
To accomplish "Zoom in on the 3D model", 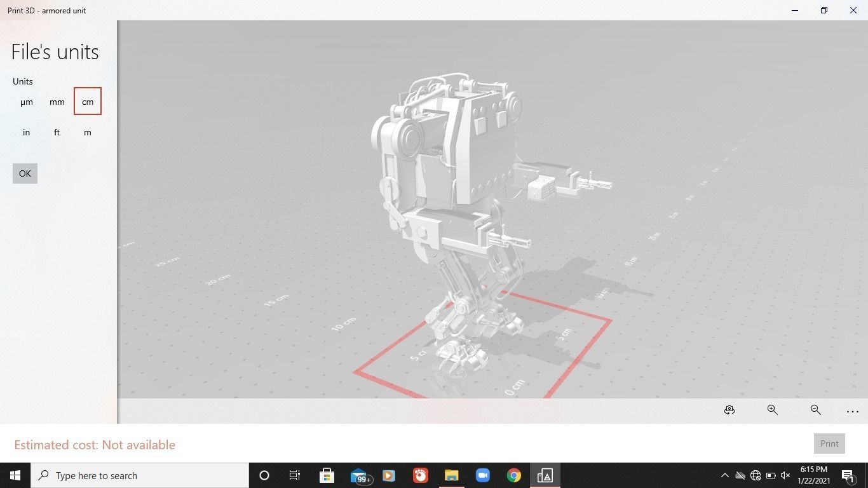I will 772,410.
